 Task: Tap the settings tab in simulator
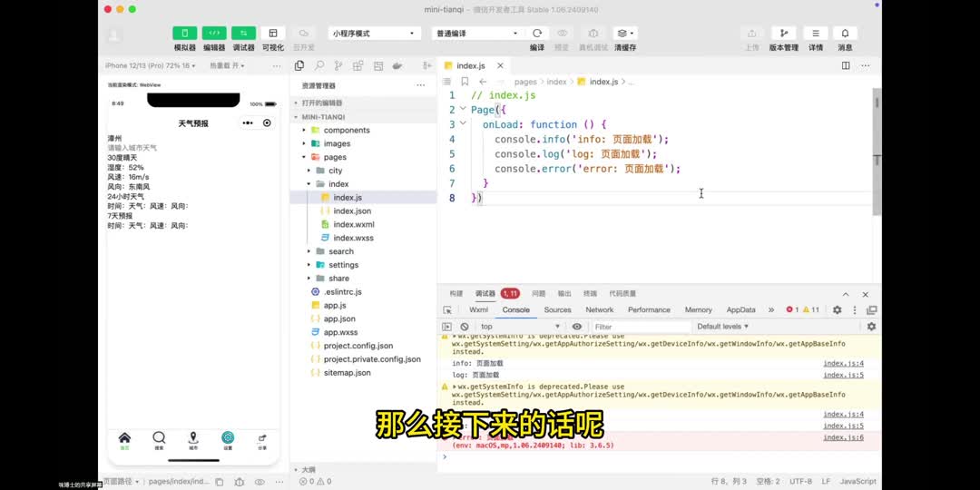click(x=228, y=440)
